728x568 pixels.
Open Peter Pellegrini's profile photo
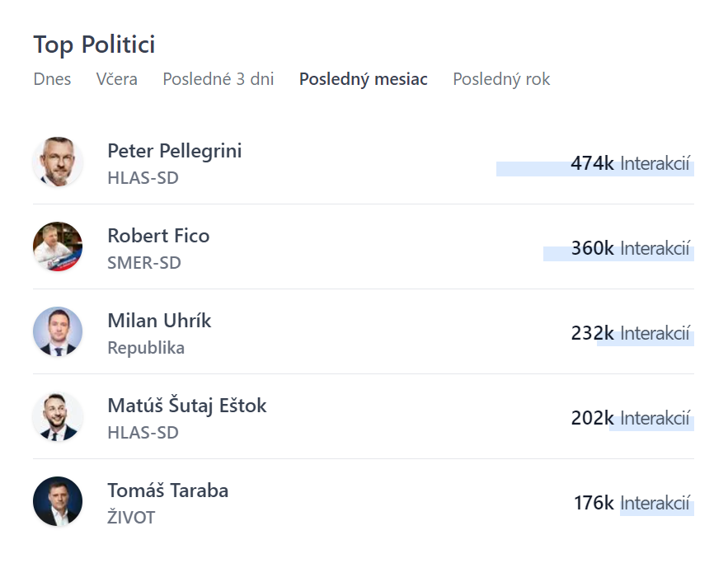click(x=58, y=162)
